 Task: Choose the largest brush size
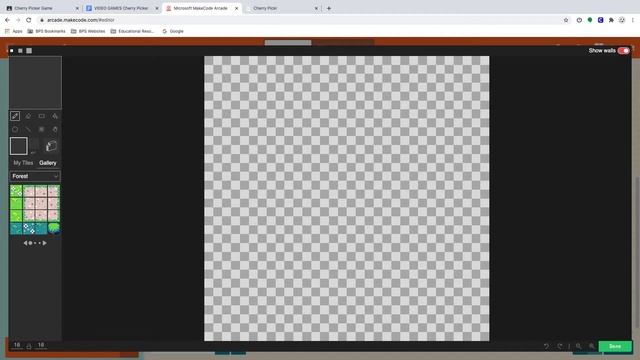pos(29,51)
